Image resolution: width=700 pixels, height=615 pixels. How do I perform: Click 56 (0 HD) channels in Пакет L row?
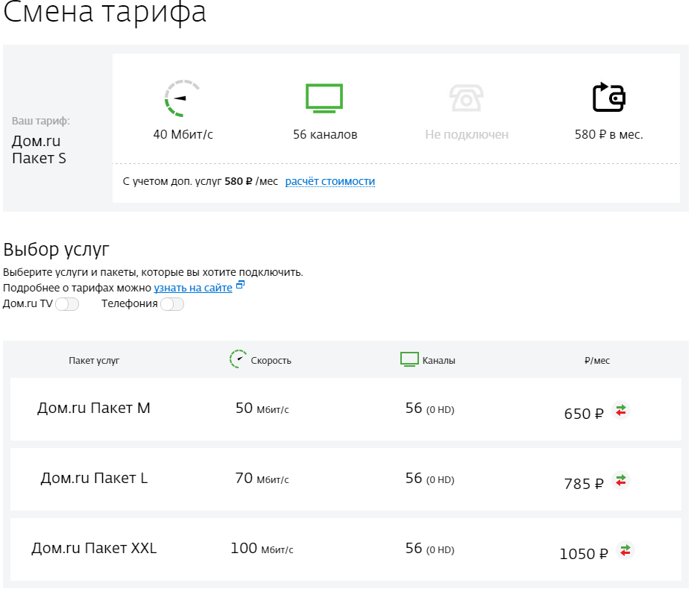tap(429, 479)
